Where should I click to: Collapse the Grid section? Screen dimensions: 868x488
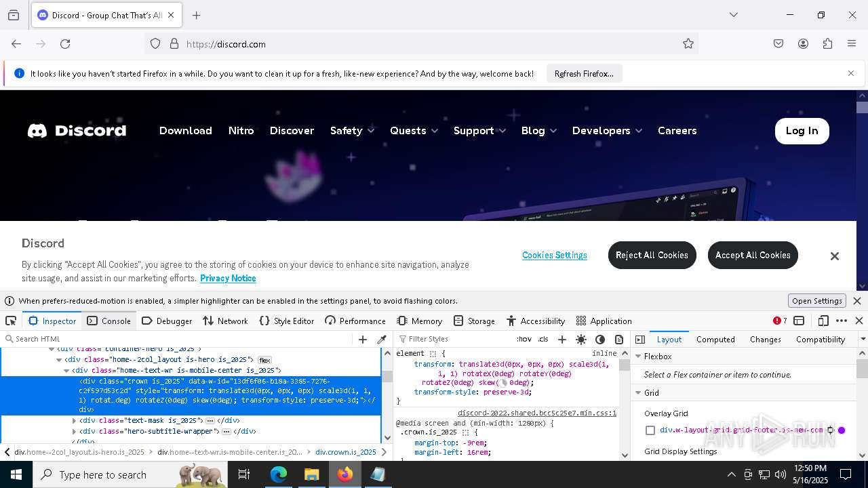click(x=638, y=393)
